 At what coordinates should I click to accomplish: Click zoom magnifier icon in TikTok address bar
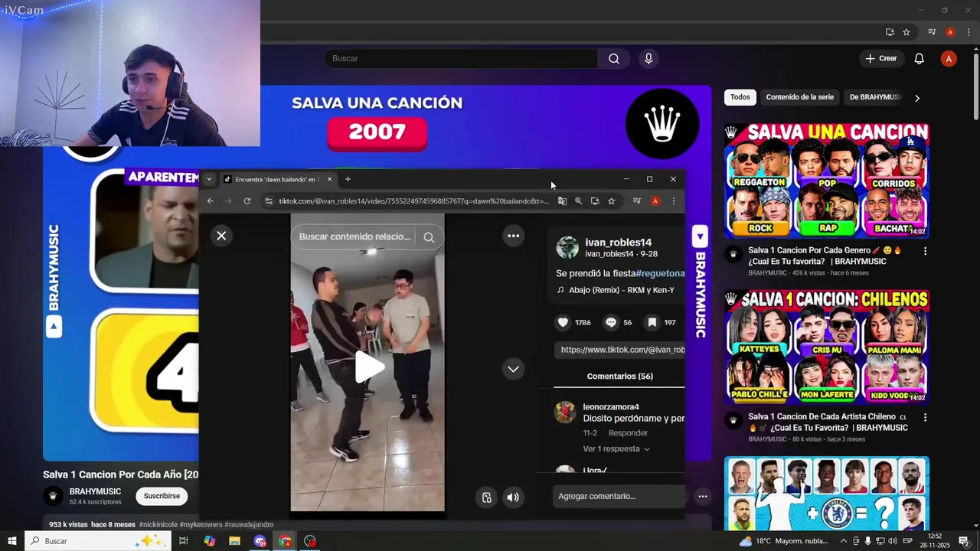pos(578,201)
